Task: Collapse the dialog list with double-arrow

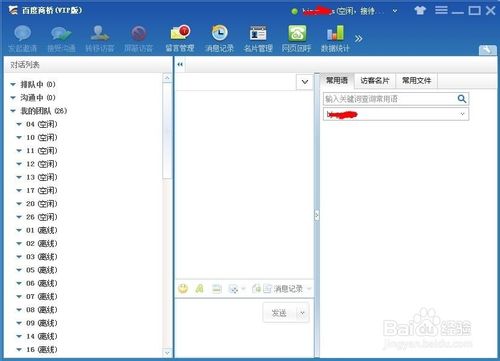Action: point(180,64)
